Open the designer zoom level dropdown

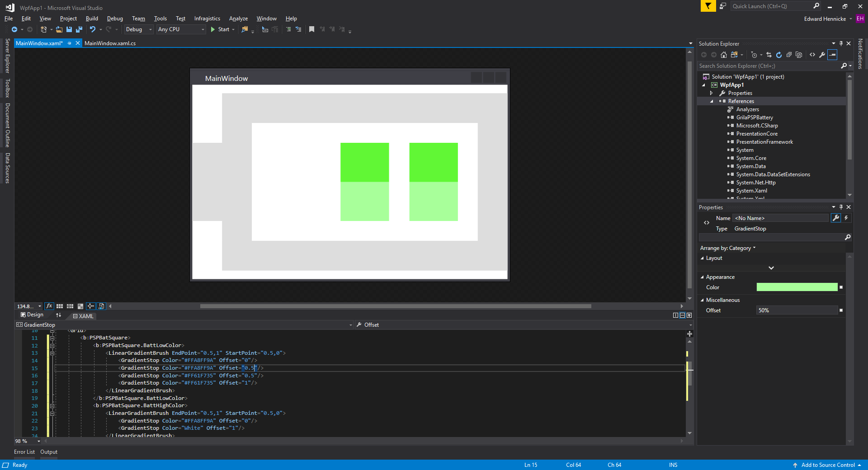(29, 306)
